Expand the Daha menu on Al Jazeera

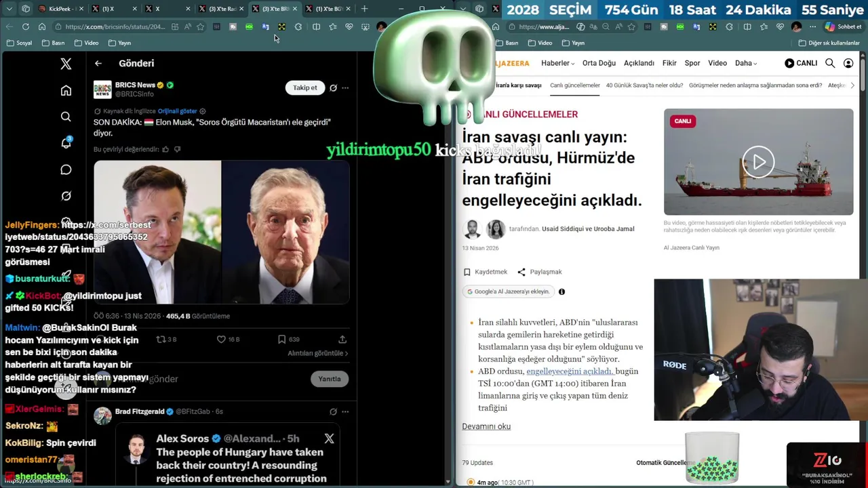coord(746,63)
